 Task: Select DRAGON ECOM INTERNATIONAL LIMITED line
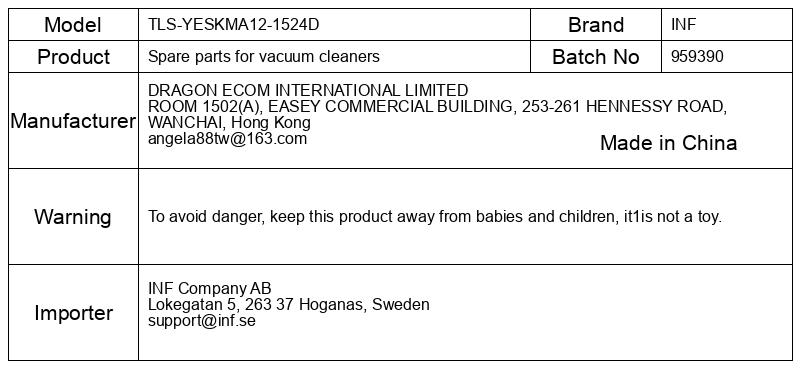308,90
